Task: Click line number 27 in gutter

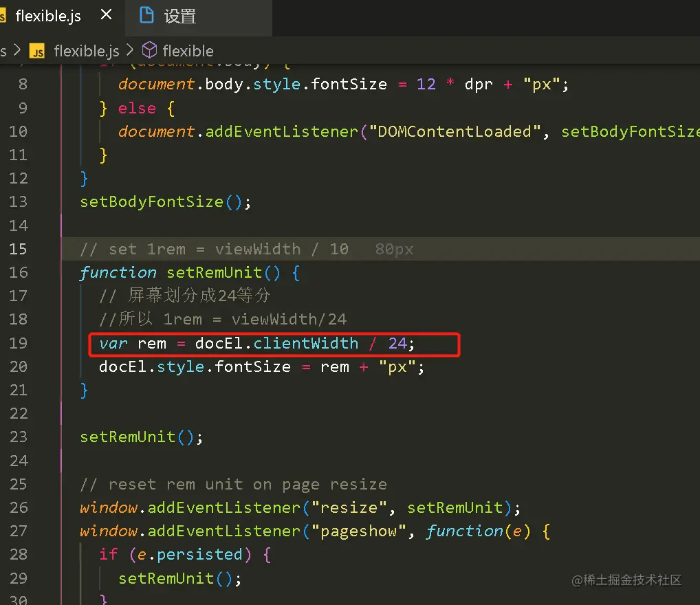Action: (x=19, y=531)
